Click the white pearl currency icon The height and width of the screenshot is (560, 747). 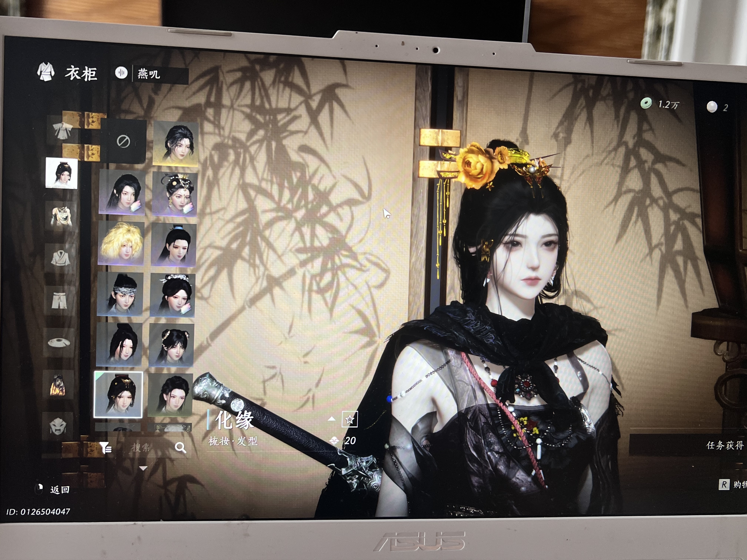click(x=712, y=107)
